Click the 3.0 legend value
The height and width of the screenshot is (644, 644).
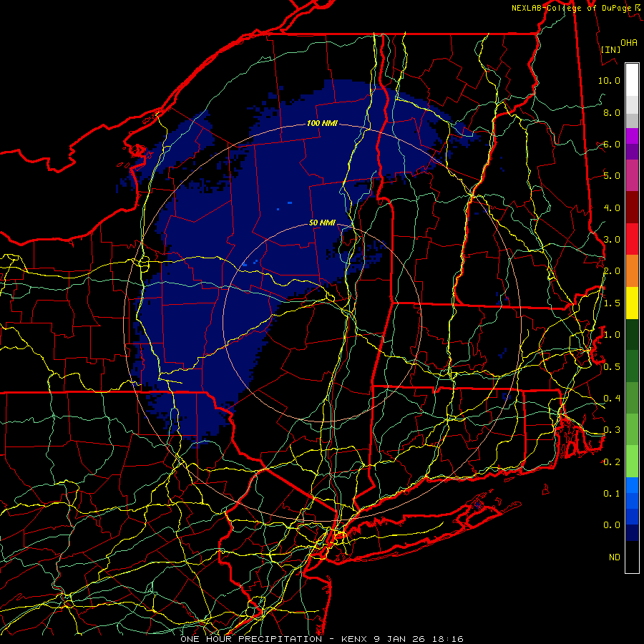[612, 240]
